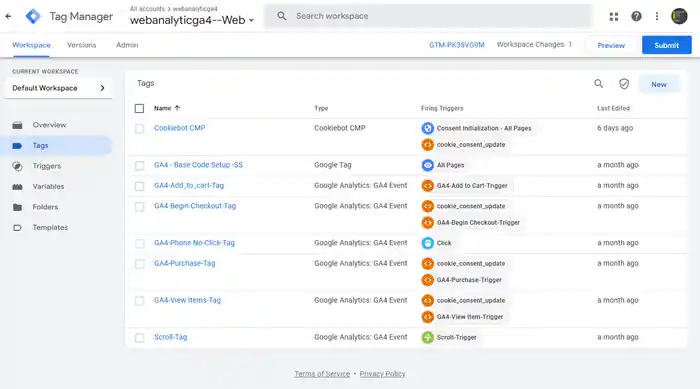700x389 pixels.
Task: Click the back arrow icon
Action: 8,16
